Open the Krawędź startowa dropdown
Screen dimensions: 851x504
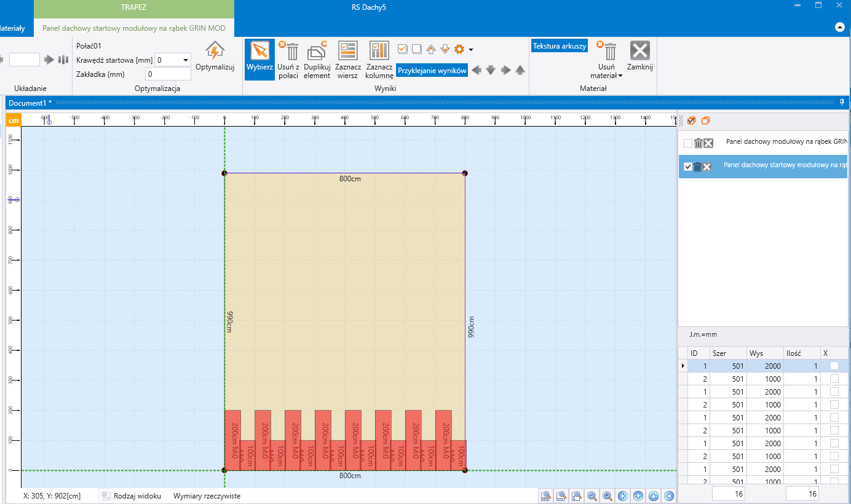pos(185,60)
